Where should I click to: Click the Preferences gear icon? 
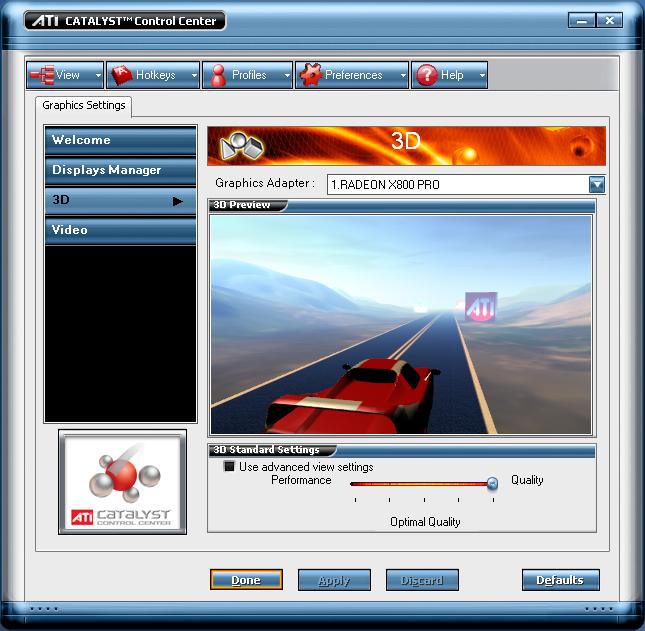[x=311, y=75]
